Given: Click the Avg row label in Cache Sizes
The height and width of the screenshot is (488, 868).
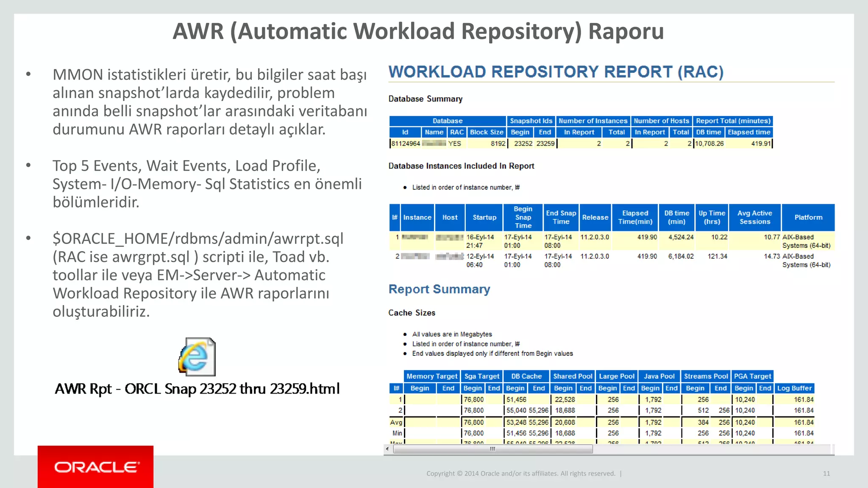Looking at the screenshot, I should (396, 422).
